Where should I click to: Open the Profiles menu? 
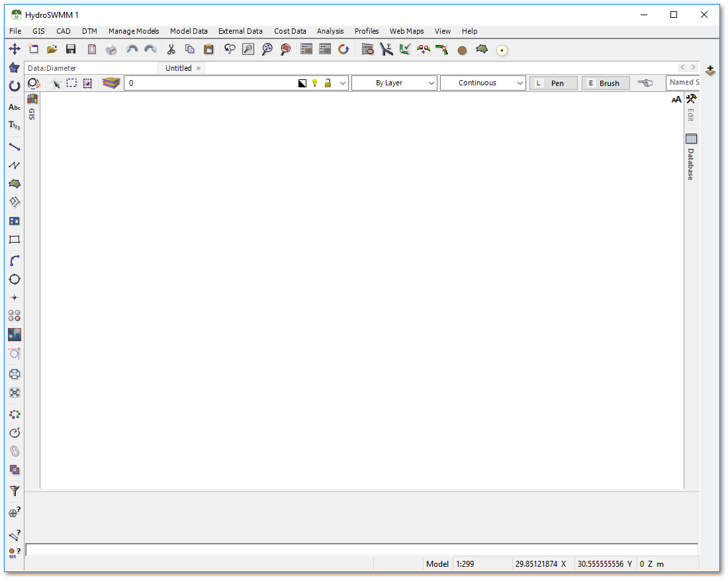tap(367, 31)
